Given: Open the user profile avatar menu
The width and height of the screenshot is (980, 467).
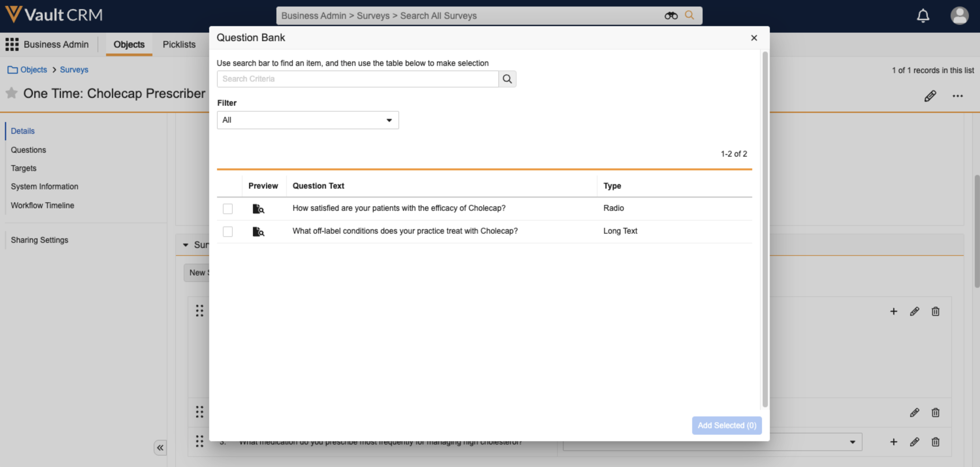Looking at the screenshot, I should point(959,16).
